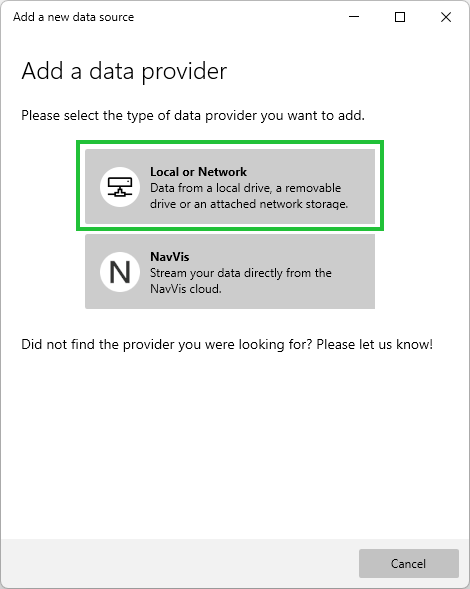Choose the NavVis cloud provider tile
470x589 pixels.
[230, 272]
